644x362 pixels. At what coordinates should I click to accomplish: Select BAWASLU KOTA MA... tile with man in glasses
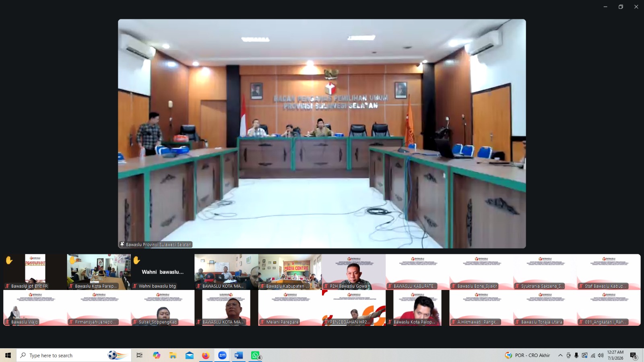click(x=226, y=308)
